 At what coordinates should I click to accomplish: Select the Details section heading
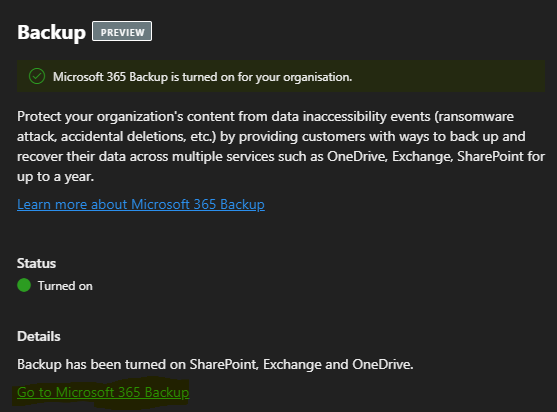point(39,336)
